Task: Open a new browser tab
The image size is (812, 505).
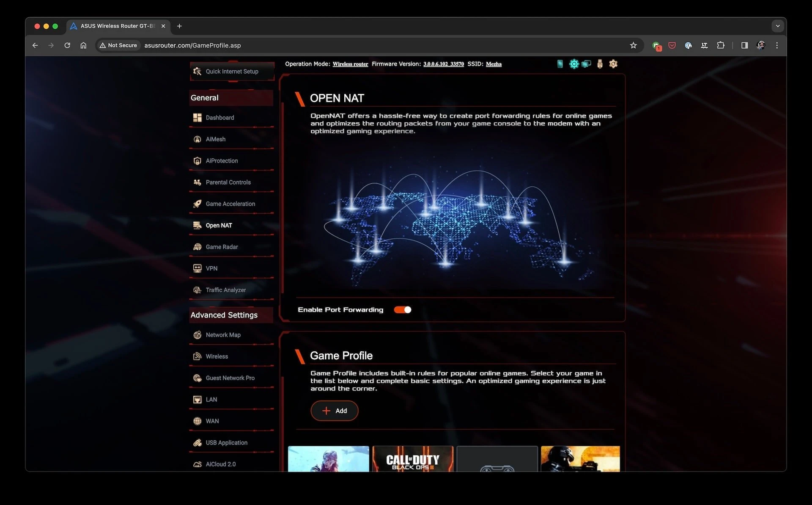Action: [179, 26]
